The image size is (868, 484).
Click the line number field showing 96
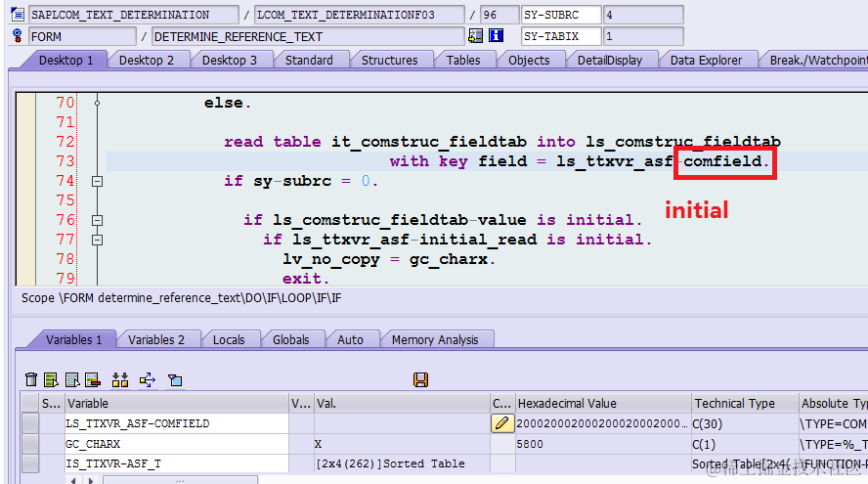click(x=499, y=15)
